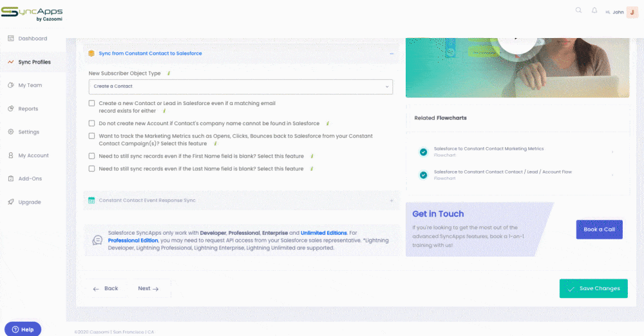The width and height of the screenshot is (644, 336).
Task: Enable tracking Marketing Metrics back to Salesforce
Action: [91, 135]
